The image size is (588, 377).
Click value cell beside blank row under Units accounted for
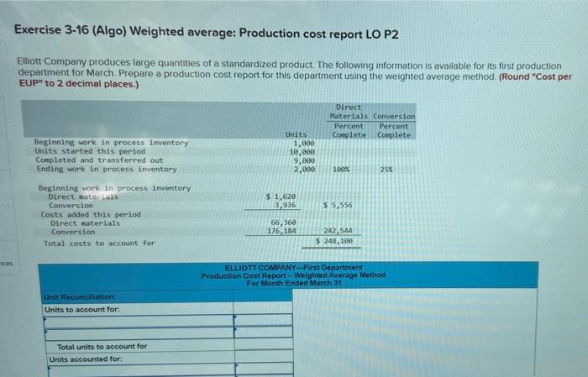[265, 369]
